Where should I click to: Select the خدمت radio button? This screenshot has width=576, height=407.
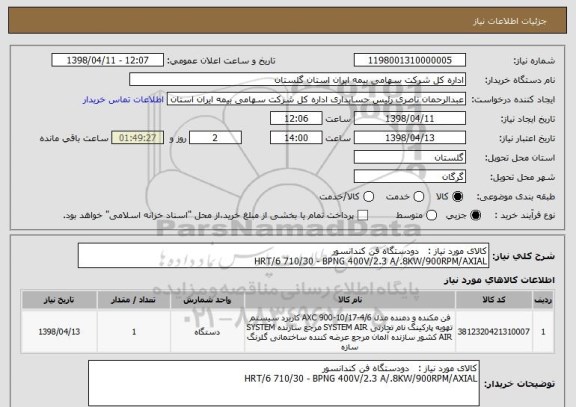coord(419,197)
